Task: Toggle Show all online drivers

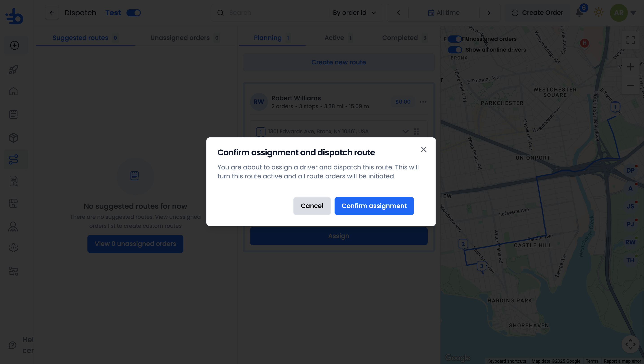Action: (x=455, y=50)
